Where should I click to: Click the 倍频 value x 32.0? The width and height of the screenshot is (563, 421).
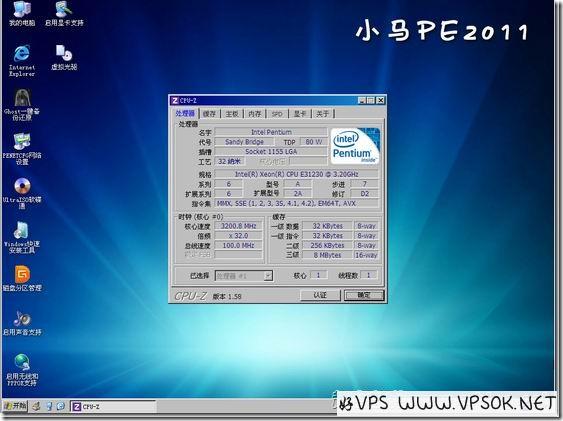coord(238,235)
